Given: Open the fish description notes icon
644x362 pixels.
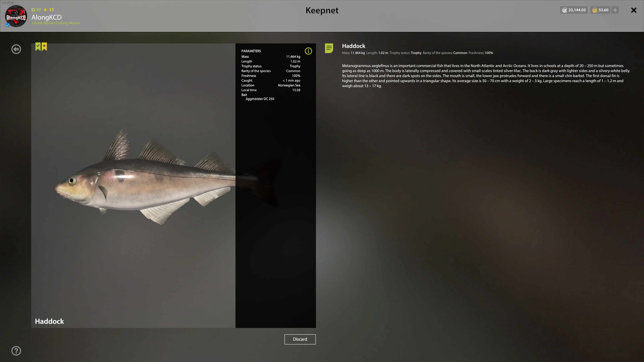Looking at the screenshot, I should point(329,48).
